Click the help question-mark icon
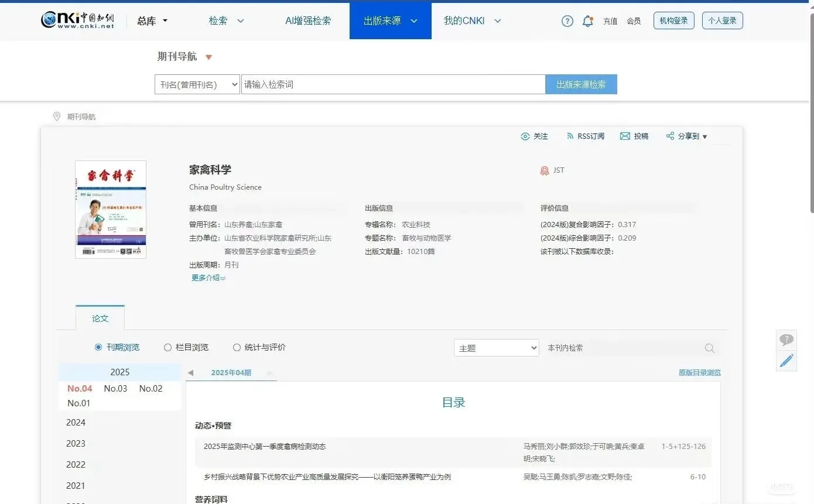814x504 pixels. click(x=566, y=20)
